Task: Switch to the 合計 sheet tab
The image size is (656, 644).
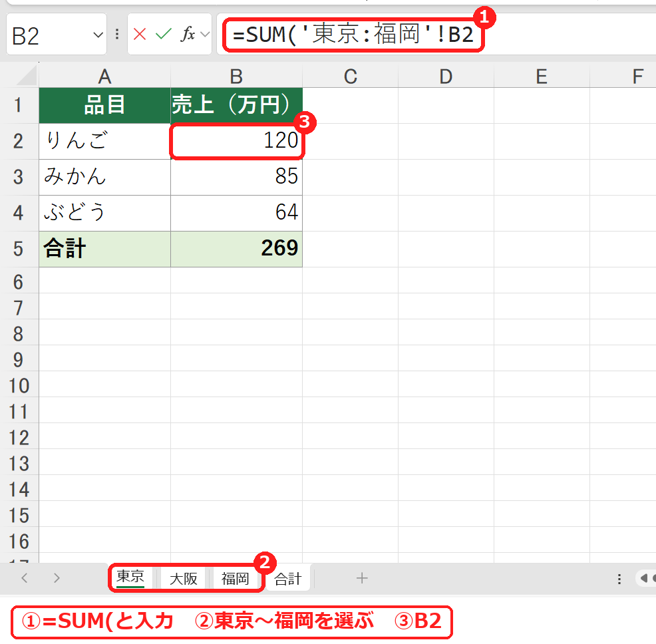Action: (x=288, y=578)
